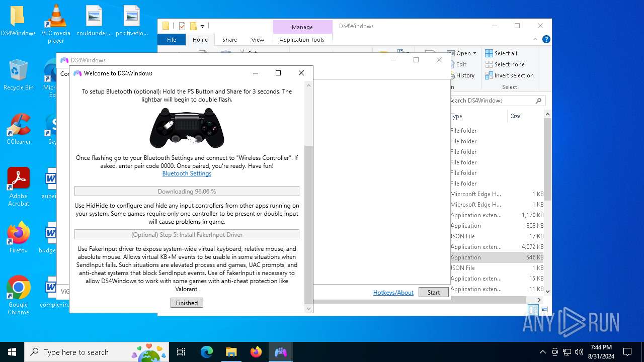Expand the quick access toolbar dropdown
644x362 pixels.
(x=202, y=26)
